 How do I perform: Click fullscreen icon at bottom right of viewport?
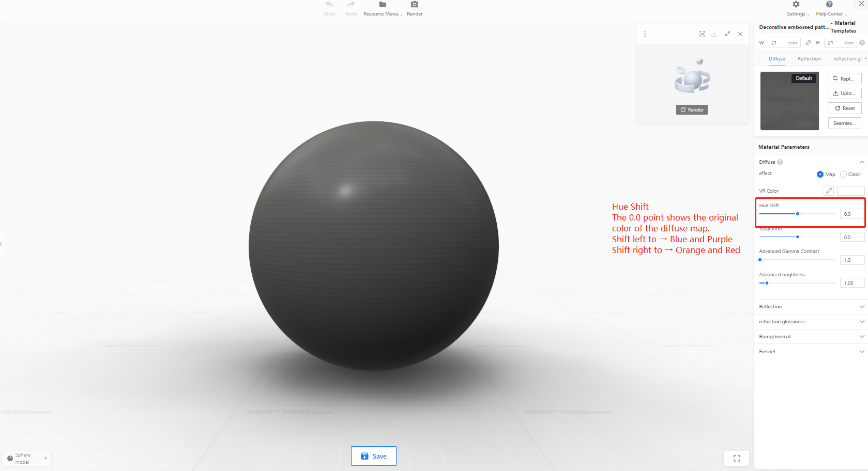click(x=737, y=458)
